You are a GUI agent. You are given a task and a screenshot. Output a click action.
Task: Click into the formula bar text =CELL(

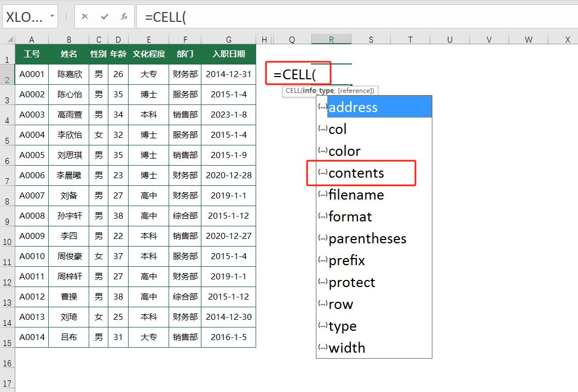coord(165,17)
